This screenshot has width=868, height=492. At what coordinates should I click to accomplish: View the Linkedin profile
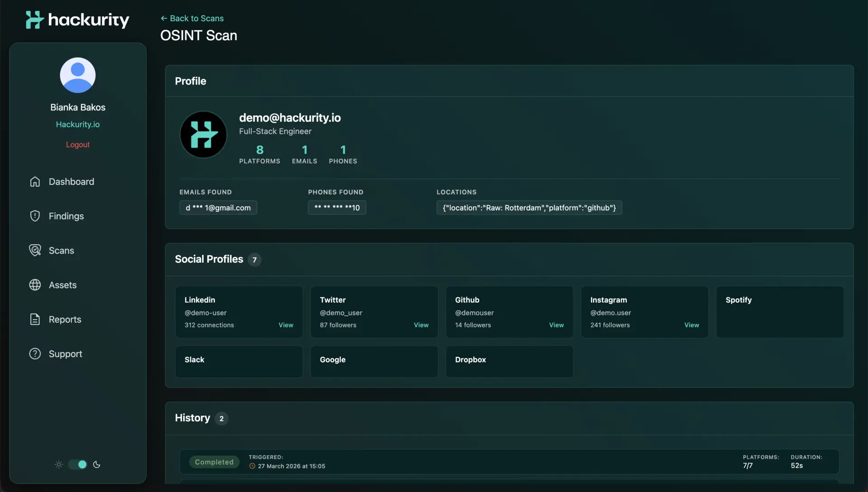click(x=286, y=325)
